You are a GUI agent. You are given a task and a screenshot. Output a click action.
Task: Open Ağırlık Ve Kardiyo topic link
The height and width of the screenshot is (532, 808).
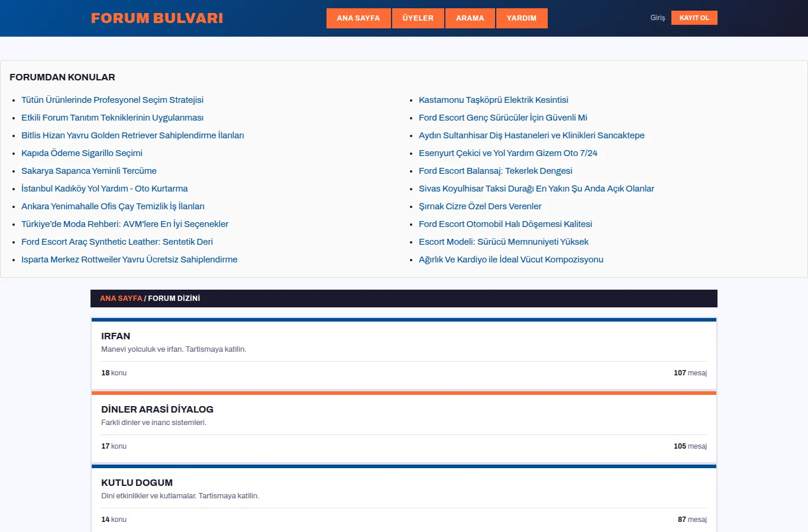click(x=511, y=259)
